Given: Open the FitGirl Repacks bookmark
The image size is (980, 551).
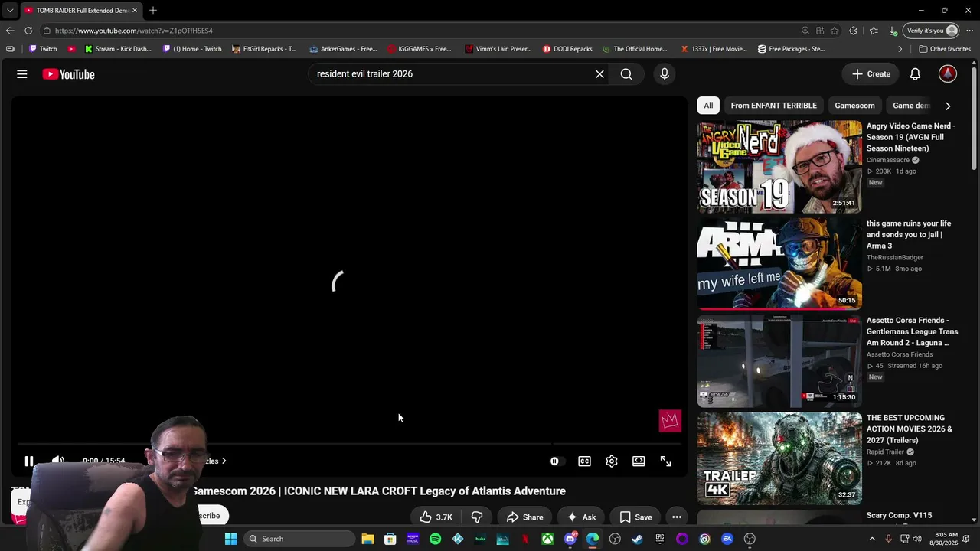Looking at the screenshot, I should 264,49.
